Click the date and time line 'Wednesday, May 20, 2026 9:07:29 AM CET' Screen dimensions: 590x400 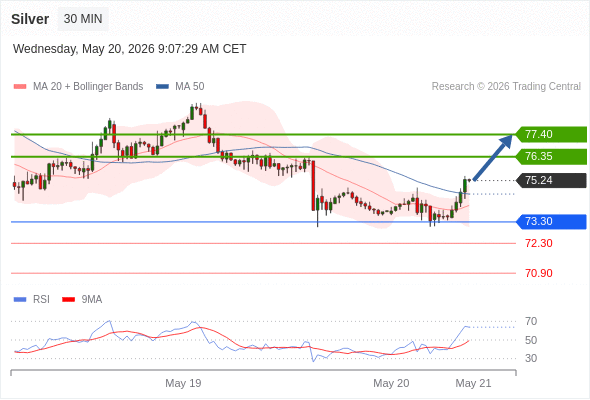pyautogui.click(x=129, y=49)
